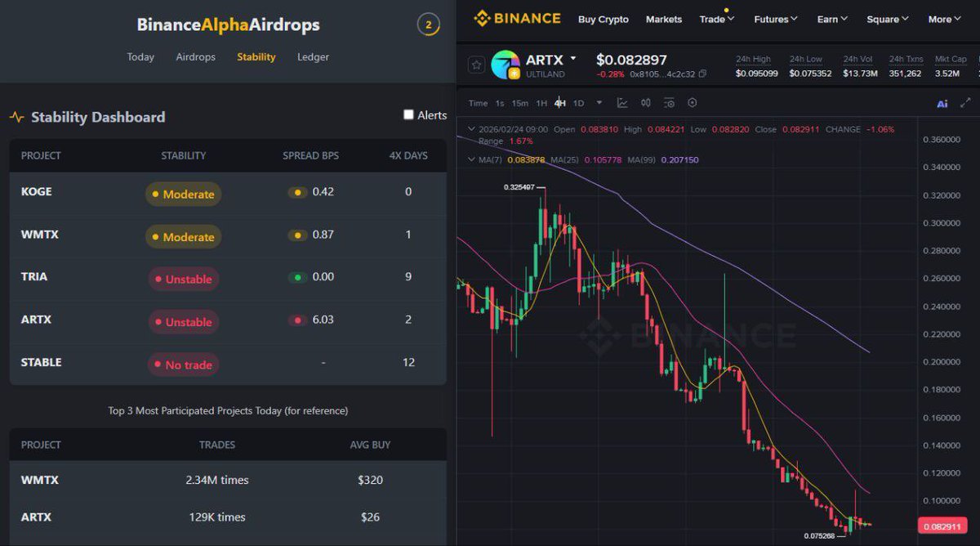The width and height of the screenshot is (980, 546).
Task: Click the Ai assistant icon
Action: point(942,103)
